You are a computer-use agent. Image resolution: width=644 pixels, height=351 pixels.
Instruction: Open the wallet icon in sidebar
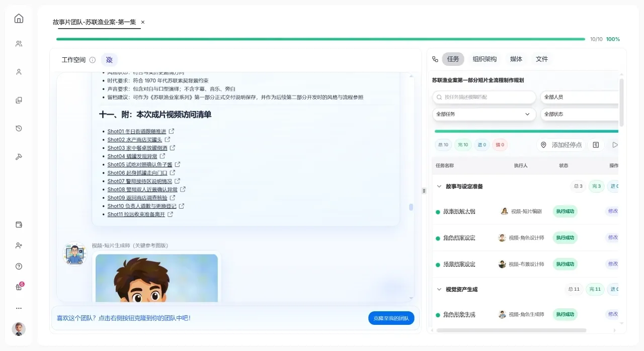(19, 225)
